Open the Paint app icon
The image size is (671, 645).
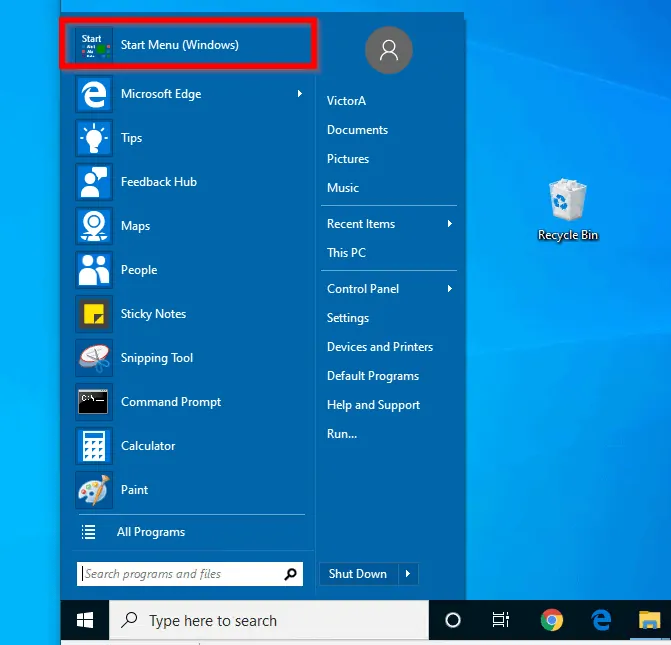94,490
